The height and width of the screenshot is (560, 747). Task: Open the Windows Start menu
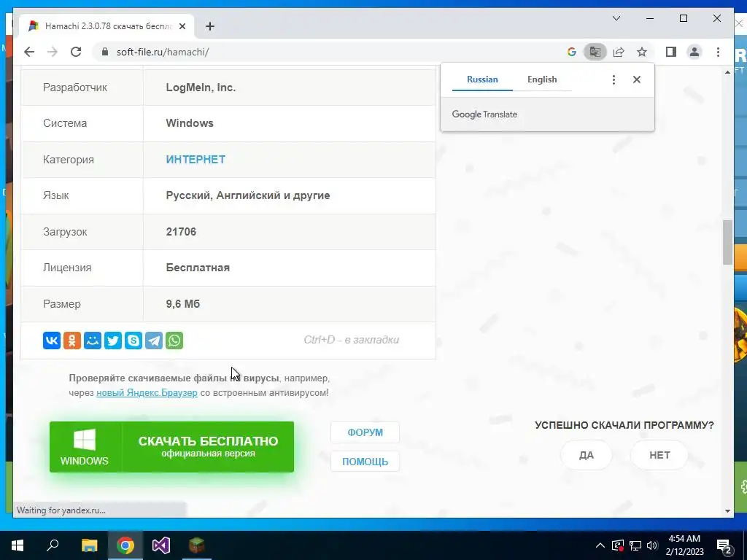(x=18, y=545)
